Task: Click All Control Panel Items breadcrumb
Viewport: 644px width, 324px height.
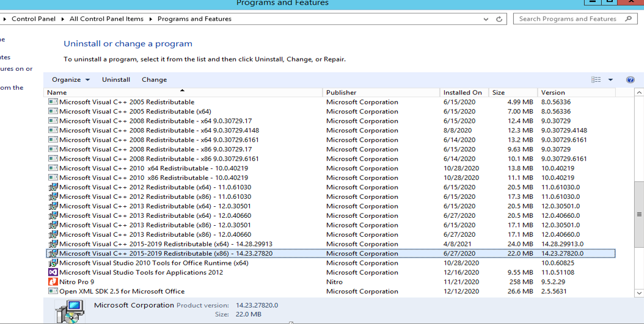Action: [x=106, y=19]
